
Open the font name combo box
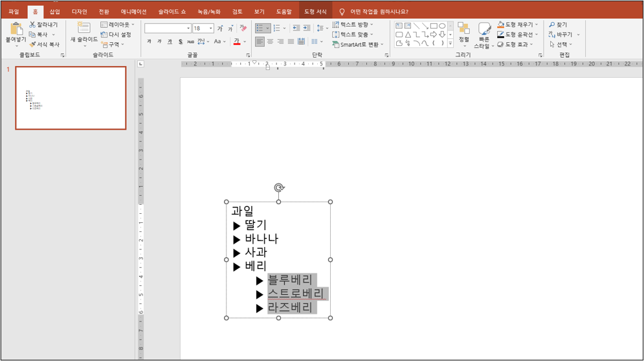[x=168, y=29]
